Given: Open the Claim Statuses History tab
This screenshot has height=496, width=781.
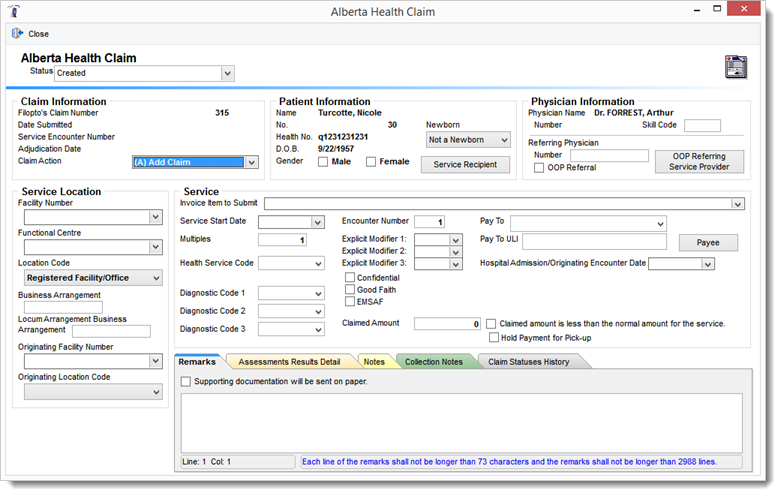Looking at the screenshot, I should click(528, 362).
